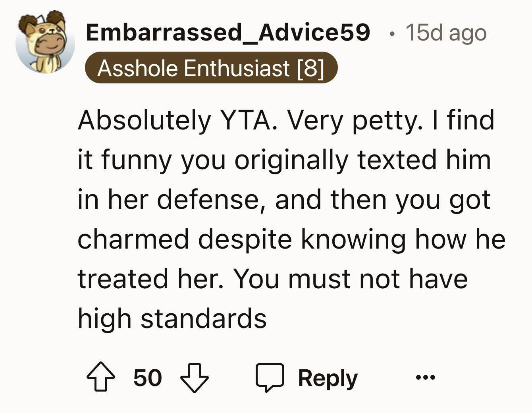Click the Asshole Enthusiast [8] flair badge

tap(211, 68)
